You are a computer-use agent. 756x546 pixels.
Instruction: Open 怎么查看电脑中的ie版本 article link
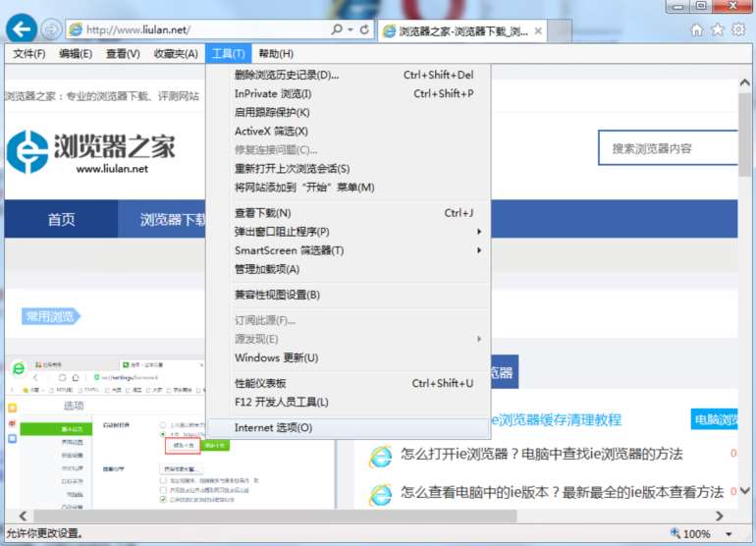click(562, 492)
